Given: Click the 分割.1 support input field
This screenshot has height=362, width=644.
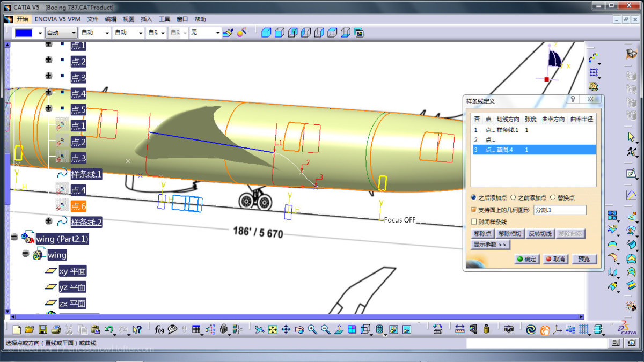Looking at the screenshot, I should tap(560, 210).
